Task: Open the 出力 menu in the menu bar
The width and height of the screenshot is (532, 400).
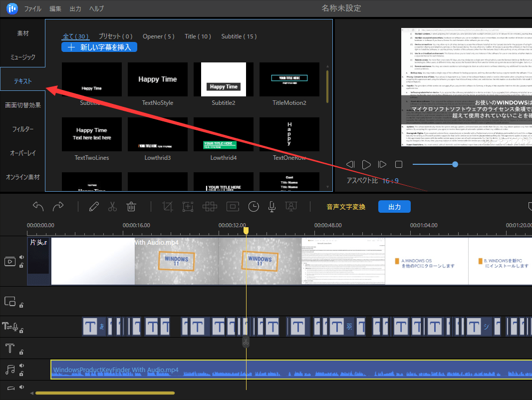Action: point(75,9)
